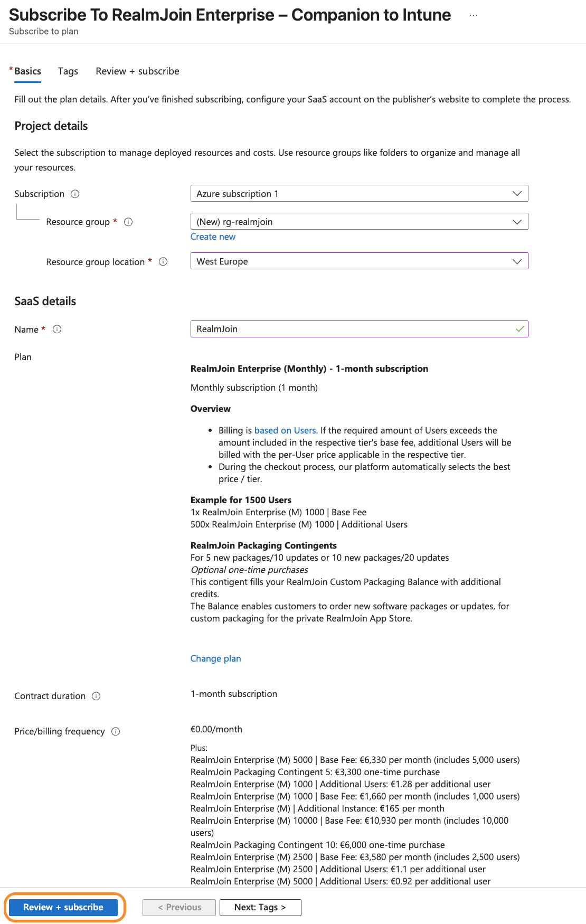This screenshot has height=924, width=586.
Task: Click the Previous button
Action: point(179,907)
